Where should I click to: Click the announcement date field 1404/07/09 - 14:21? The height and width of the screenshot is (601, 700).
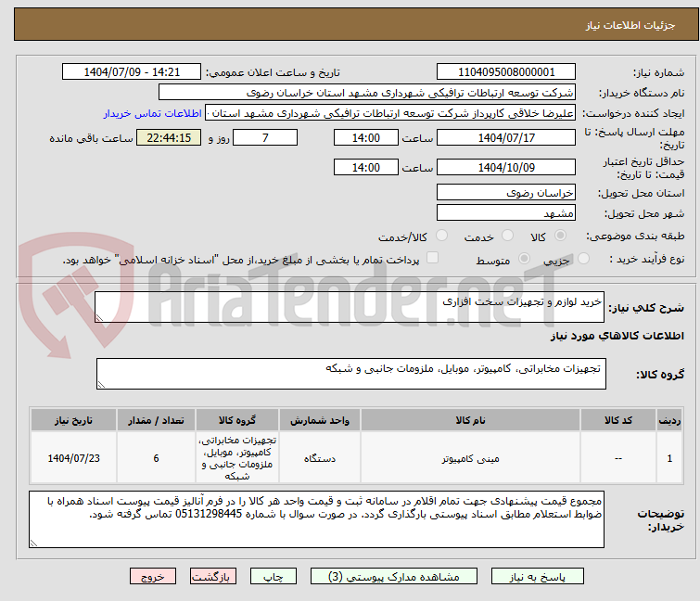[132, 72]
